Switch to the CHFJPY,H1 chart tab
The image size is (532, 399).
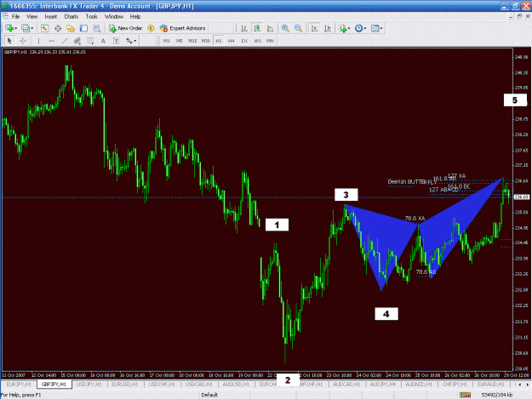(455, 385)
